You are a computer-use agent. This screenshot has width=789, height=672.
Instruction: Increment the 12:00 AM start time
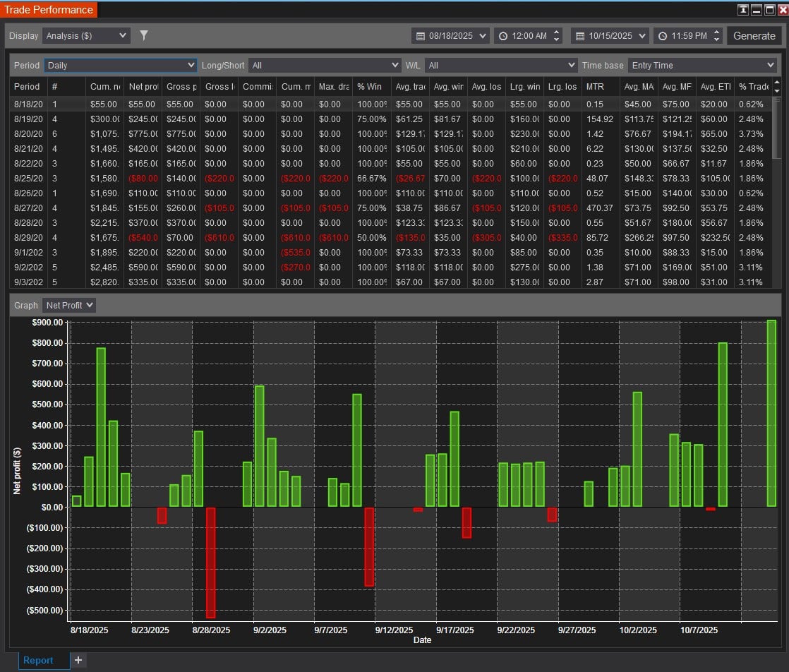[x=557, y=32]
